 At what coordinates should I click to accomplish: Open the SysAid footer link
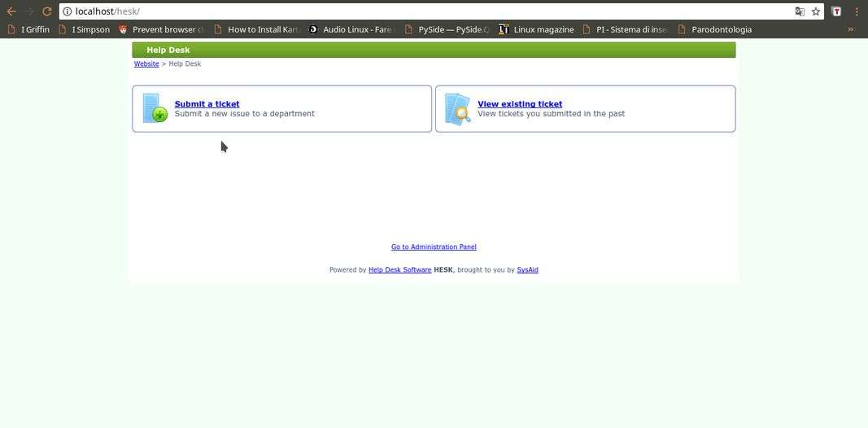(528, 270)
